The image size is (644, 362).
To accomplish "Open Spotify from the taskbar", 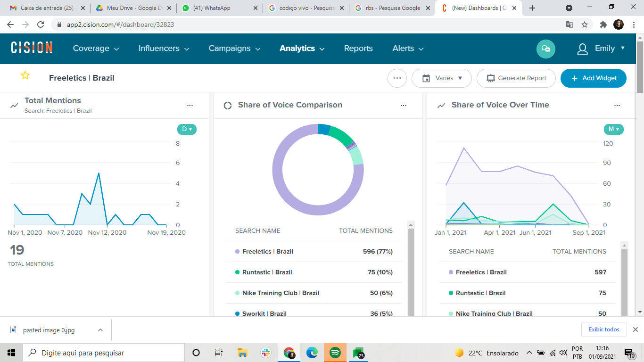I will tap(335, 353).
